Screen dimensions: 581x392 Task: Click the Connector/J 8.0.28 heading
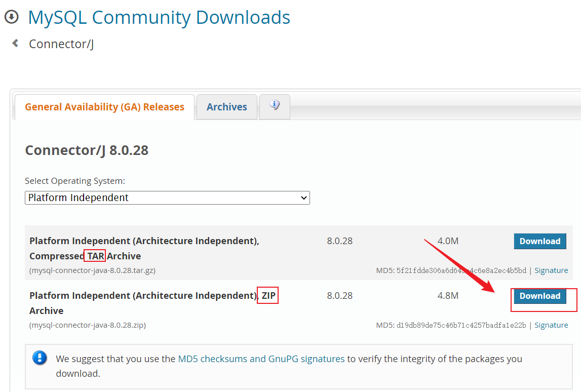(x=87, y=150)
